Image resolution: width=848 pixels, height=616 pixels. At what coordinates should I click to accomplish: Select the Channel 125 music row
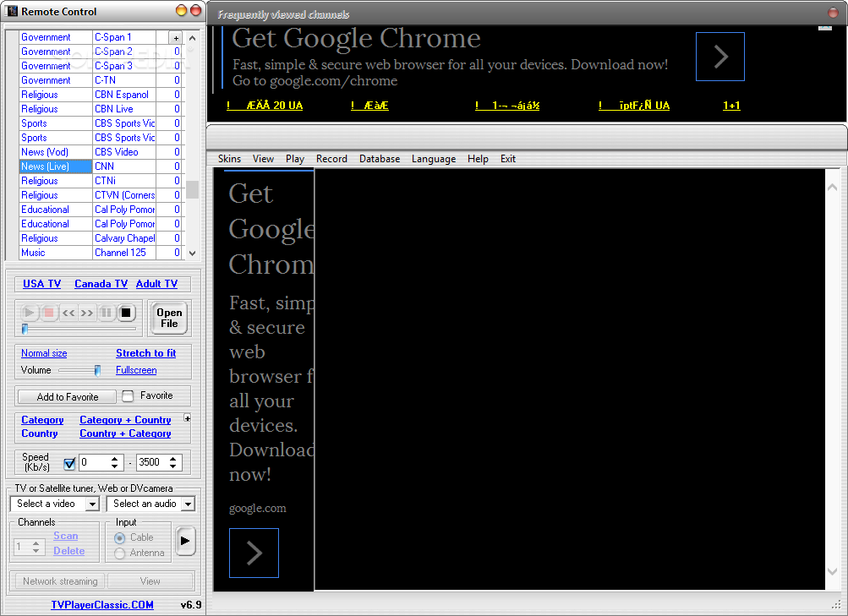(x=100, y=253)
